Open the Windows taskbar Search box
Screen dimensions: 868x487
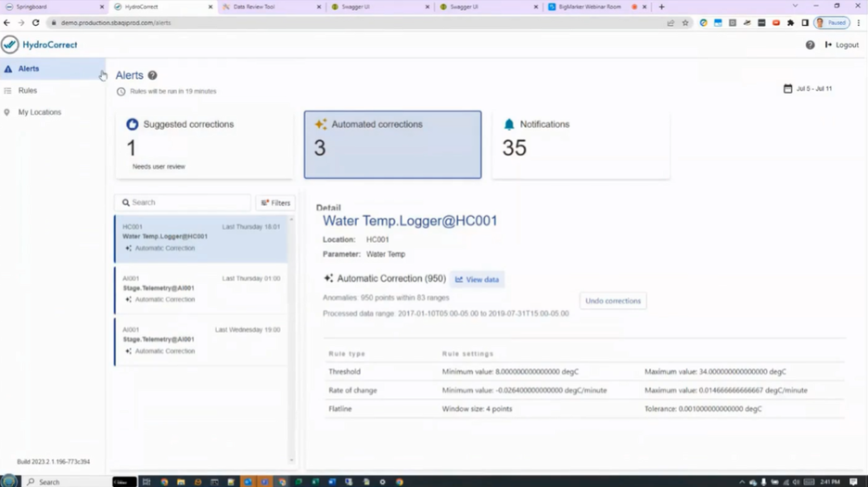[67, 481]
